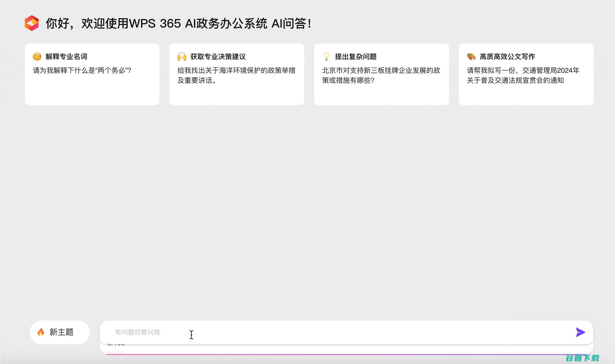
Task: Click prompt about 北京市对支持新三板挂牌企业
Action: coord(381,75)
